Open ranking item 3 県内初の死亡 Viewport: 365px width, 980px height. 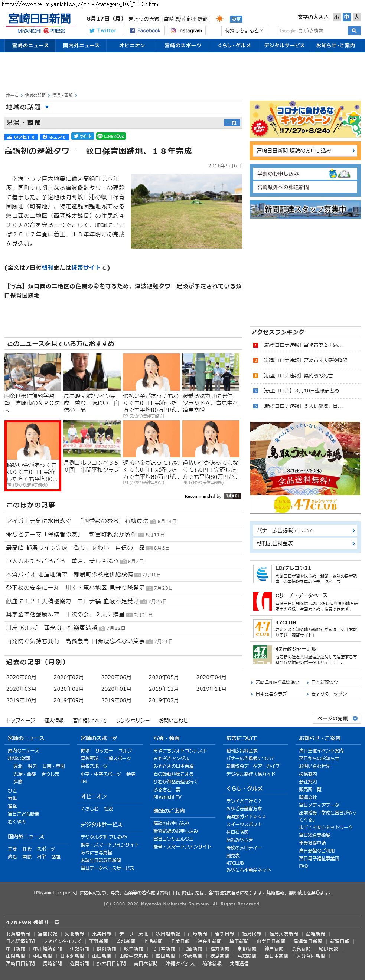click(x=297, y=375)
